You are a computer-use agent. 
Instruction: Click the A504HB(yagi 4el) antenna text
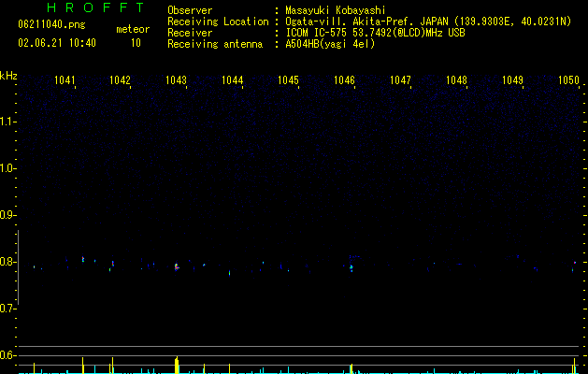(x=330, y=44)
